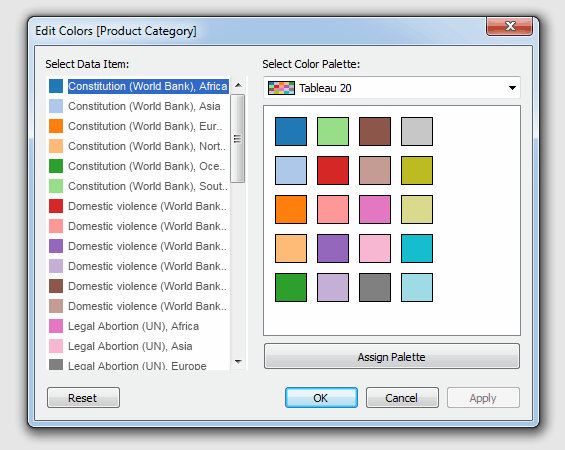Select Constitution (World Bank), Nort.. item
Viewport: 565px width, 450px height.
coord(138,146)
